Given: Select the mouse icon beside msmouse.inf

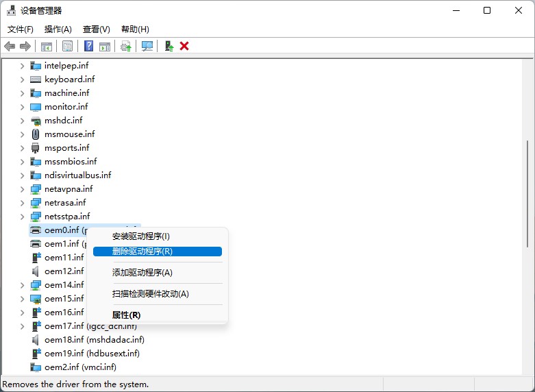Looking at the screenshot, I should [x=36, y=134].
